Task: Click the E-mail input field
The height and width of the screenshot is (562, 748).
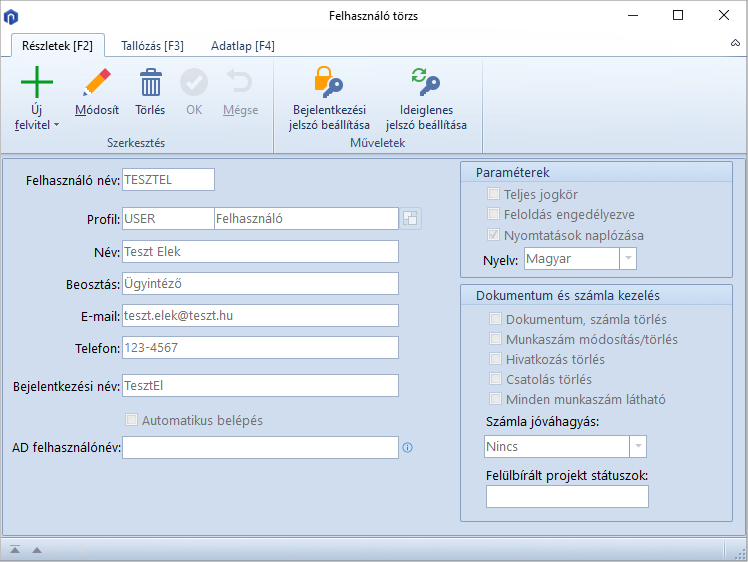Action: point(259,316)
